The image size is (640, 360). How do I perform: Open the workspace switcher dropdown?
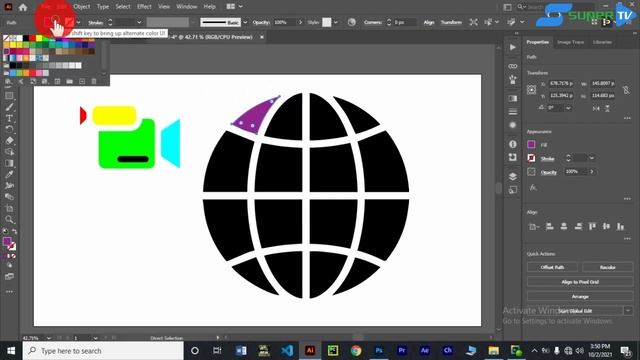(234, 7)
